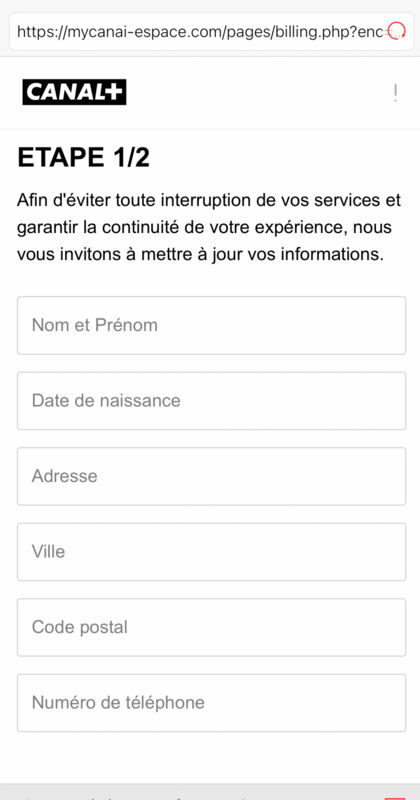Click the CANAL+ logo
The height and width of the screenshot is (800, 420).
click(74, 92)
